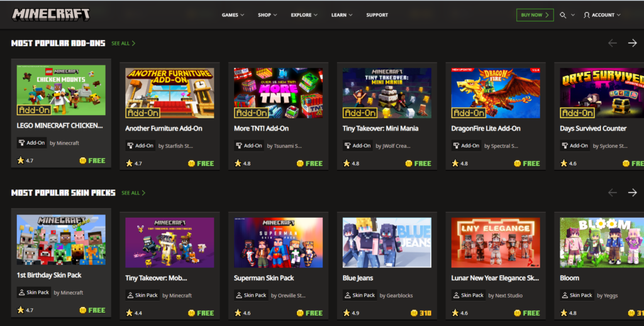Click star rating on Another Furniture Add-On

pos(134,163)
